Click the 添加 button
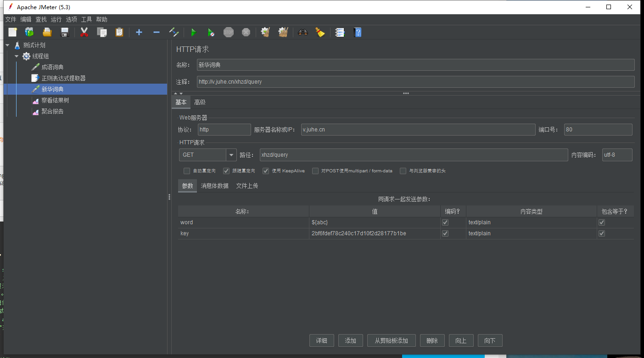This screenshot has height=358, width=644. pyautogui.click(x=350, y=341)
